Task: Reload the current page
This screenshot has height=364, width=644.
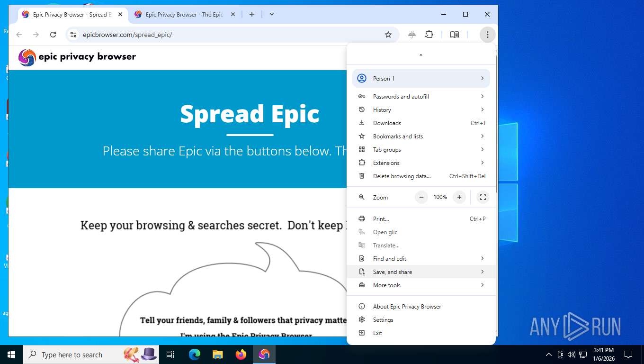Action: 53,35
